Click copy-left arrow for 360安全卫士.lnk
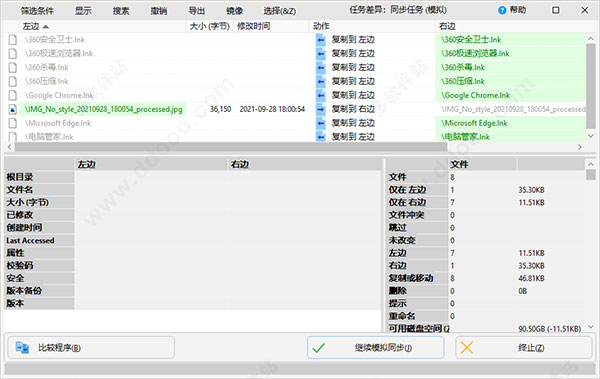Viewport: 600px width, 379px height. point(321,39)
